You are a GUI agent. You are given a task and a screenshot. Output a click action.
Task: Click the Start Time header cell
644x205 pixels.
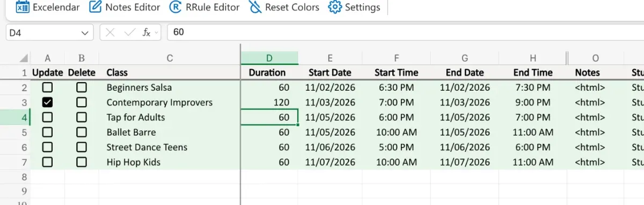coord(396,72)
